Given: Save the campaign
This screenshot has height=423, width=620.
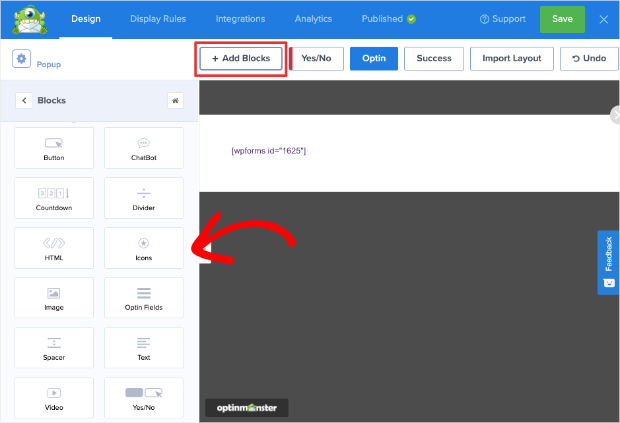Looking at the screenshot, I should point(562,19).
